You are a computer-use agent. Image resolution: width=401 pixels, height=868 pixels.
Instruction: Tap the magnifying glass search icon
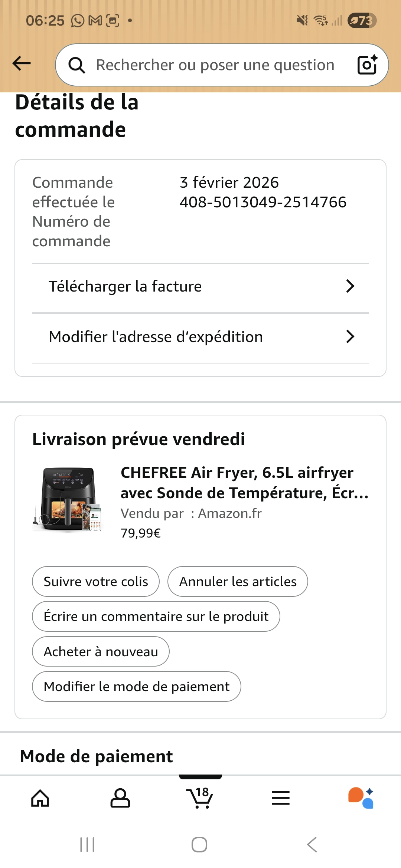pos(77,65)
